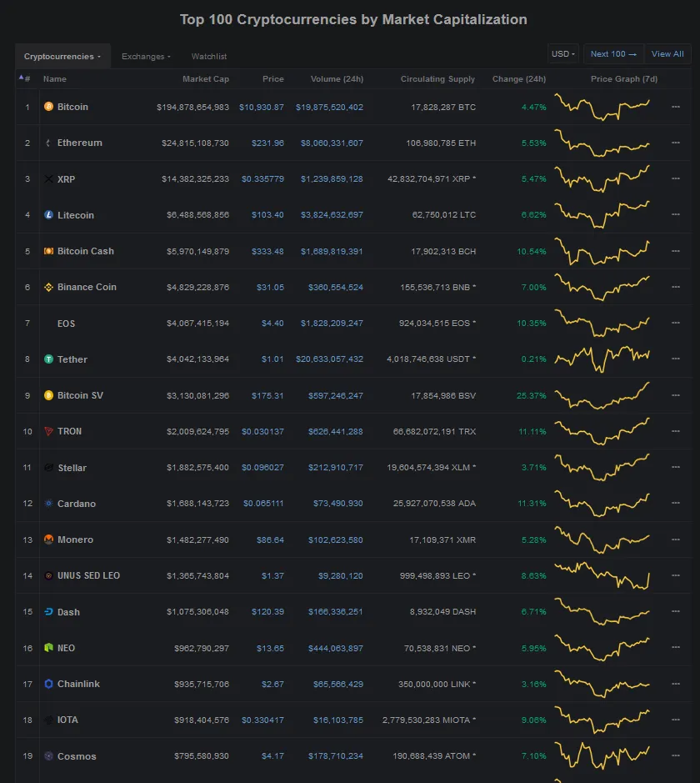Click IOTA volume $16,103,785
The width and height of the screenshot is (700, 783).
(x=337, y=720)
